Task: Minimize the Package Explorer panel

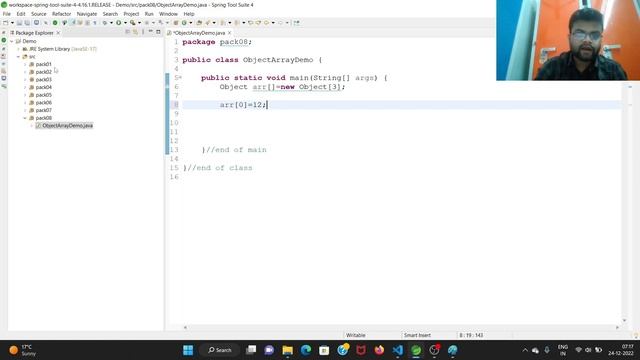Action: [x=151, y=32]
